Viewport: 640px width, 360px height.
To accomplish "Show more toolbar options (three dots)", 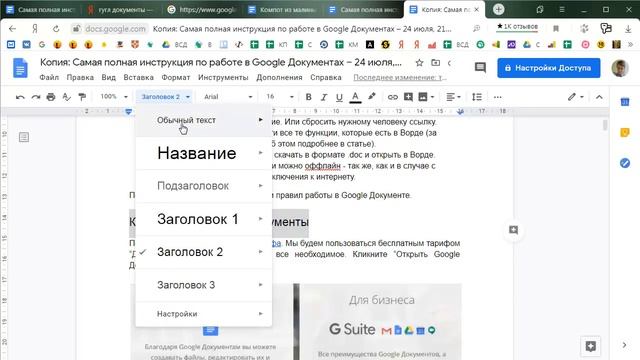I will pyautogui.click(x=497, y=97).
